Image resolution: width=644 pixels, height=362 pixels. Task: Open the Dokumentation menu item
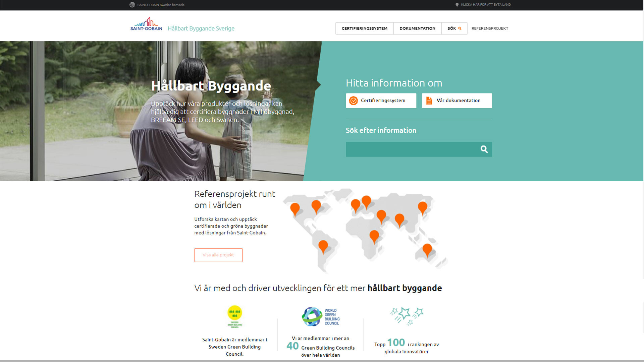point(417,28)
